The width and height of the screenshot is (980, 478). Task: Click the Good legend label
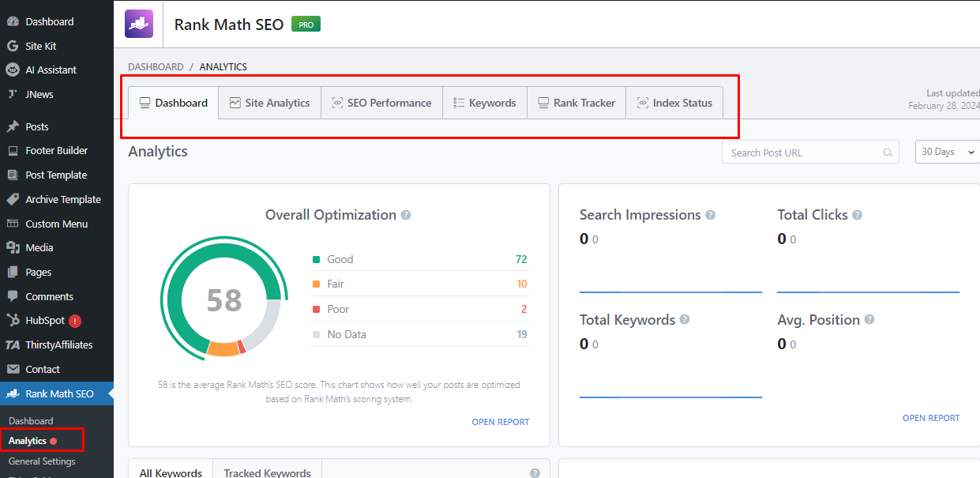(x=340, y=259)
